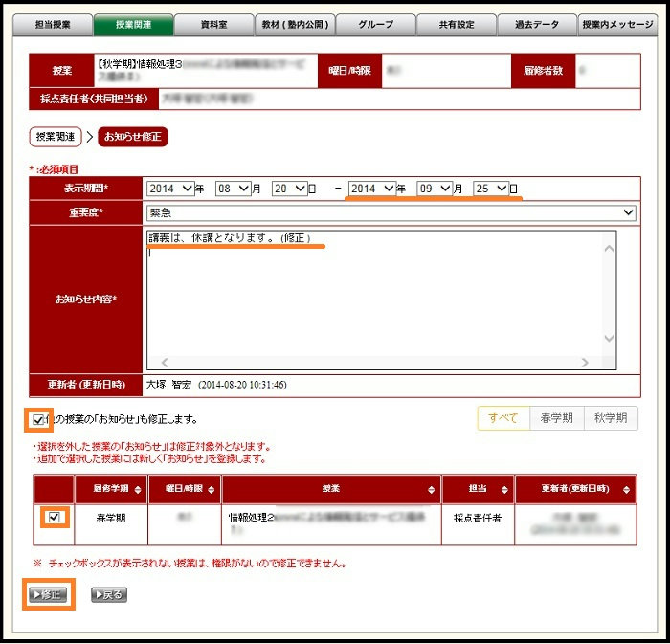Click sort arrows in 曜日/時限 header
670x644 pixels.
(211, 489)
